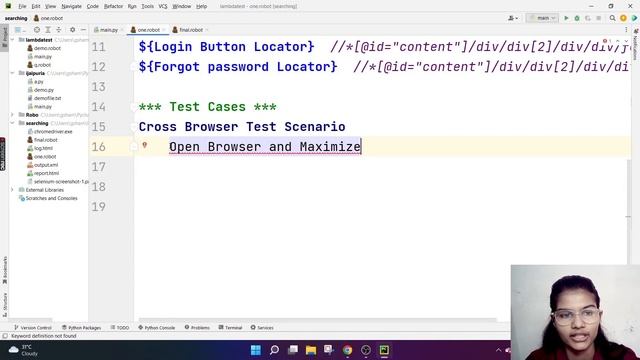Toggle the Structure side panel
Image resolution: width=640 pixels, height=360 pixels.
[x=4, y=304]
